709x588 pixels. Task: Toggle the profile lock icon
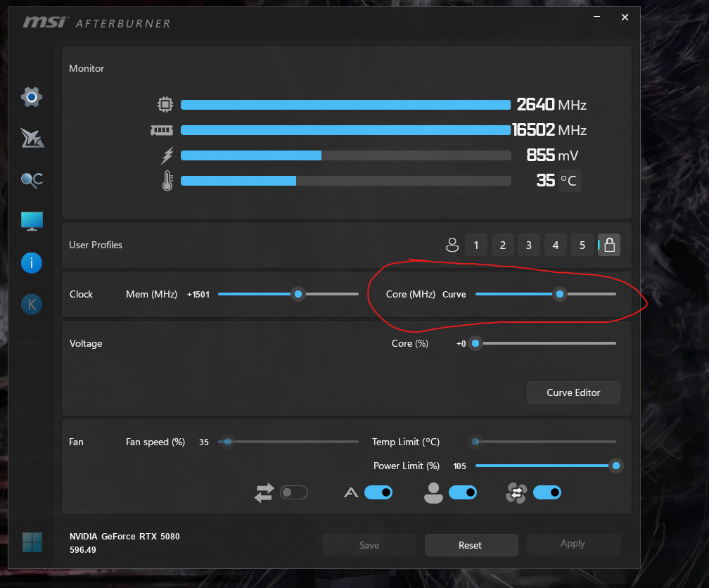click(x=609, y=245)
